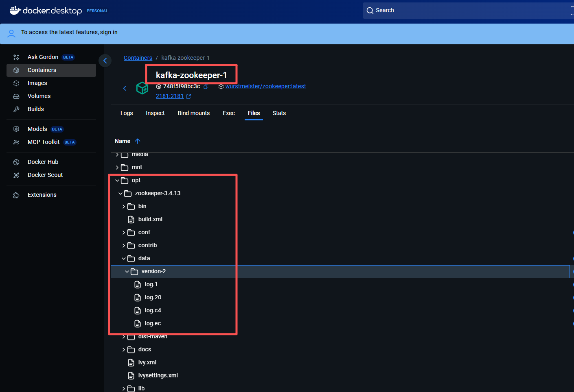This screenshot has width=574, height=392.
Task: Open the wurstmeister/zookeeper:latest image link
Action: pyautogui.click(x=265, y=86)
